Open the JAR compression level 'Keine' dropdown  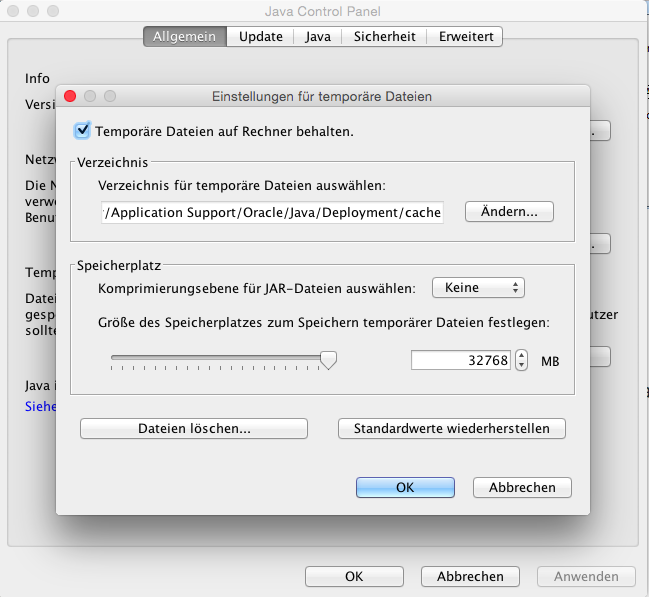tap(478, 288)
